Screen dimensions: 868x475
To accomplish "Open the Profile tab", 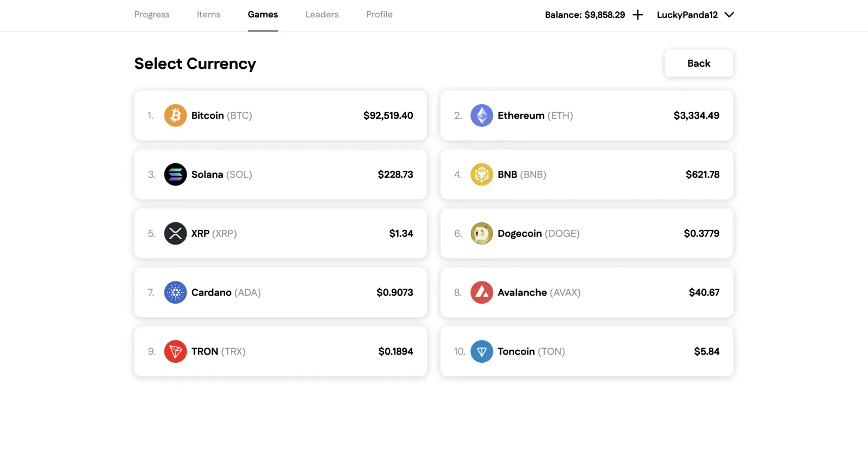I will pyautogui.click(x=379, y=15).
